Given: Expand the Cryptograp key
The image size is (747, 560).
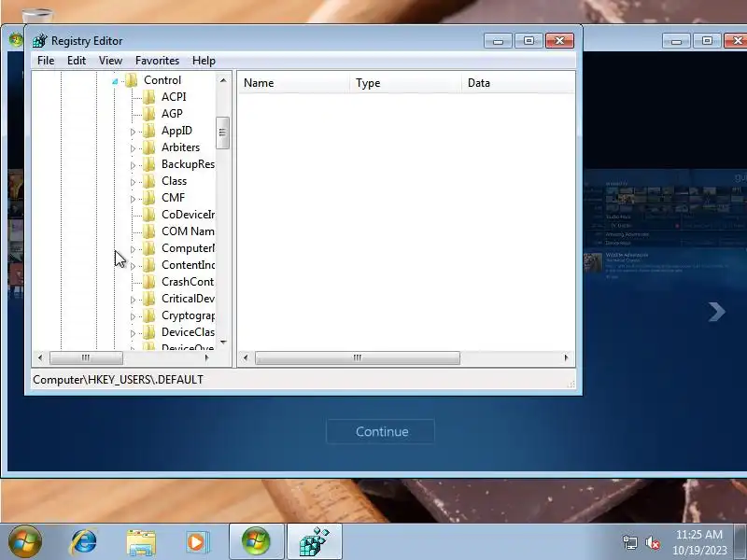Looking at the screenshot, I should coord(133,316).
